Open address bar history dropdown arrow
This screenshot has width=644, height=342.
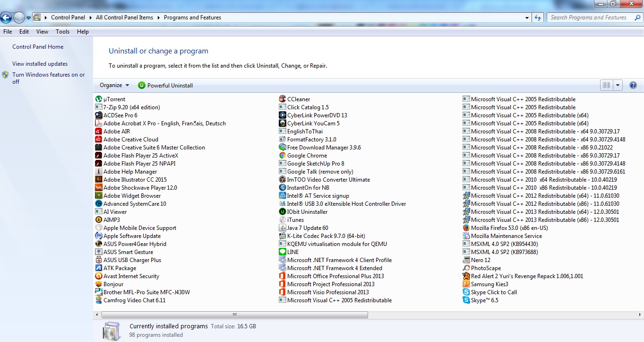(527, 18)
